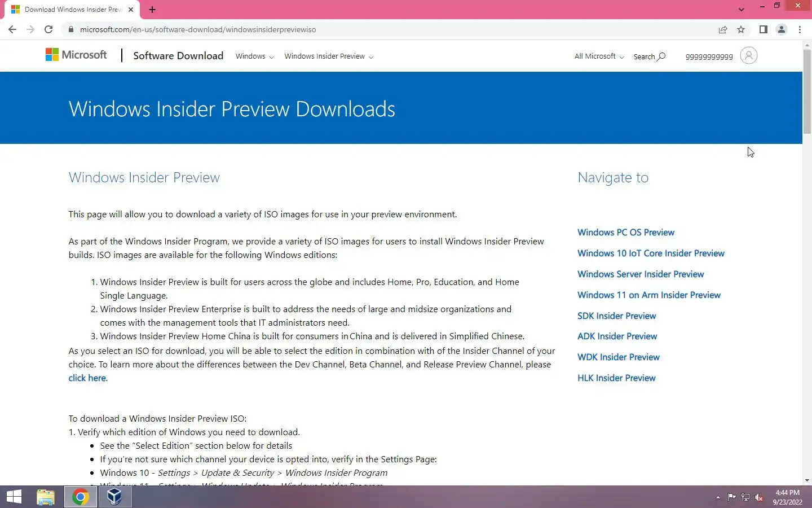Follow the 'click here' channel link
812x508 pixels.
click(87, 378)
